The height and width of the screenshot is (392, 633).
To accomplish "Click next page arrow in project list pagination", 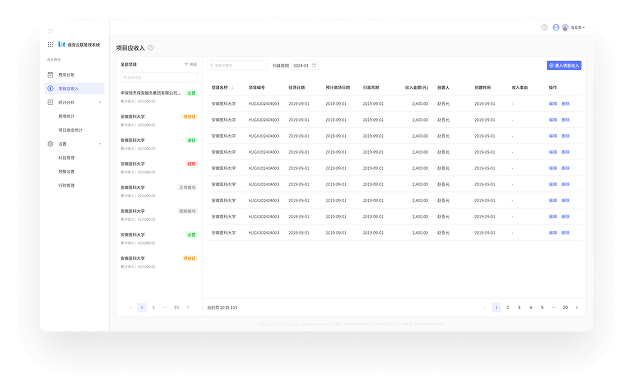I will pyautogui.click(x=188, y=308).
